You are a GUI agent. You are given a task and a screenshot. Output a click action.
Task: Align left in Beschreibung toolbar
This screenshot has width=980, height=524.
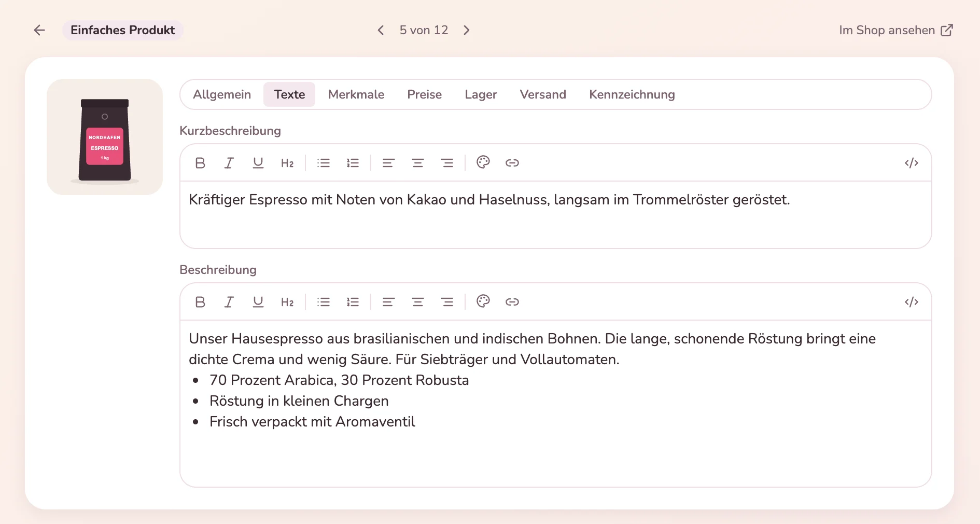(388, 302)
